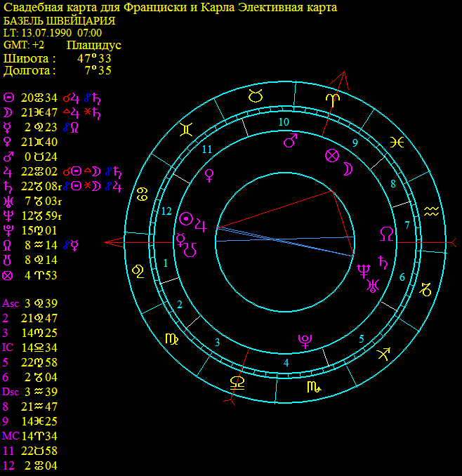This screenshot has width=462, height=476.
Task: Select the Sun position value '20 Cancer 34'
Action: [39, 98]
